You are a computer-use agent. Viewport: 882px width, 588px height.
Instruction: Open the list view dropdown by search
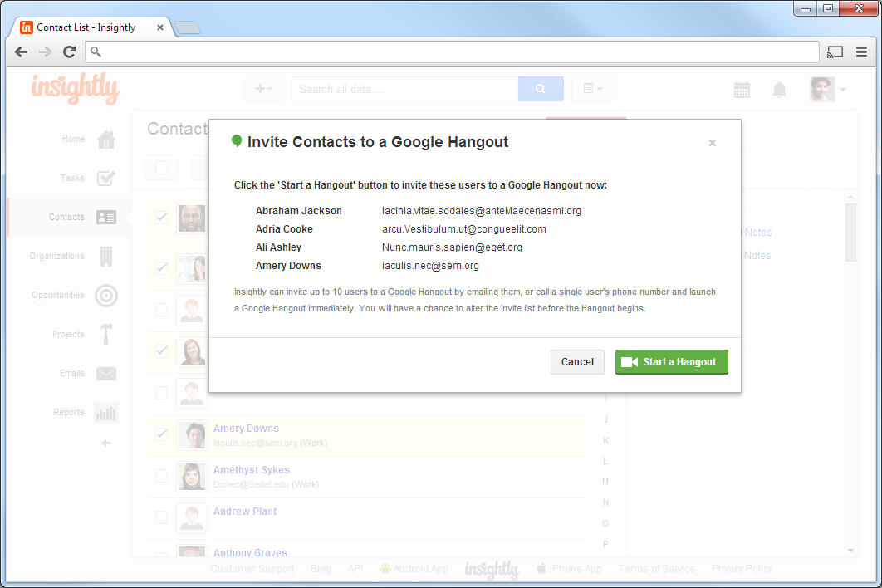tap(592, 89)
